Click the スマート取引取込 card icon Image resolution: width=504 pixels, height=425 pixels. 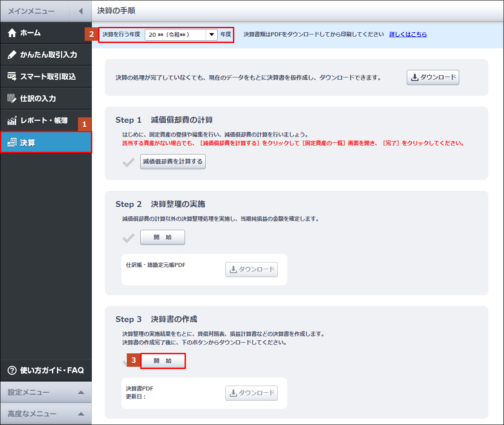point(12,77)
